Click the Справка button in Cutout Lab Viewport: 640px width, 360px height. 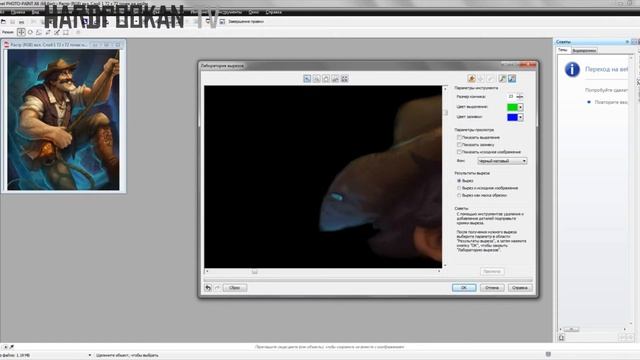point(520,288)
